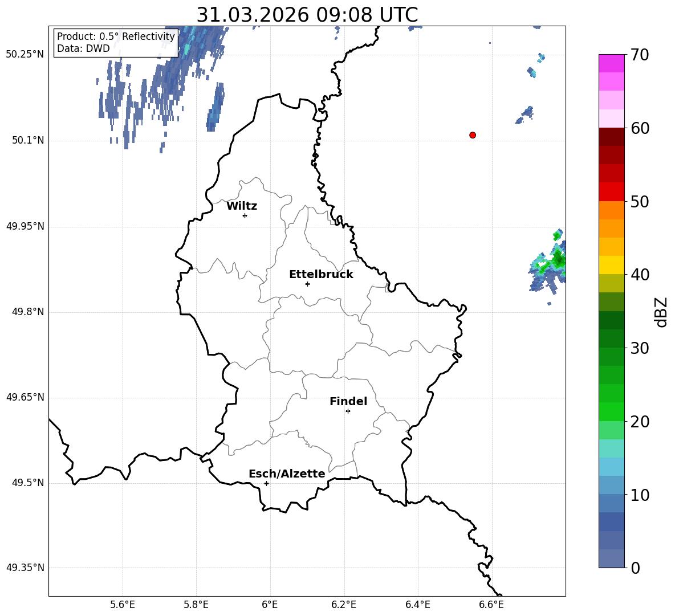Click the 5.6°E longitude label

coord(123,605)
